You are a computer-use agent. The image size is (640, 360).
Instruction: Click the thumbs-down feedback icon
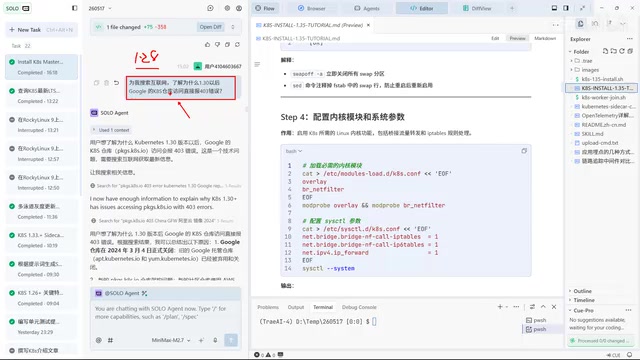pos(217,44)
